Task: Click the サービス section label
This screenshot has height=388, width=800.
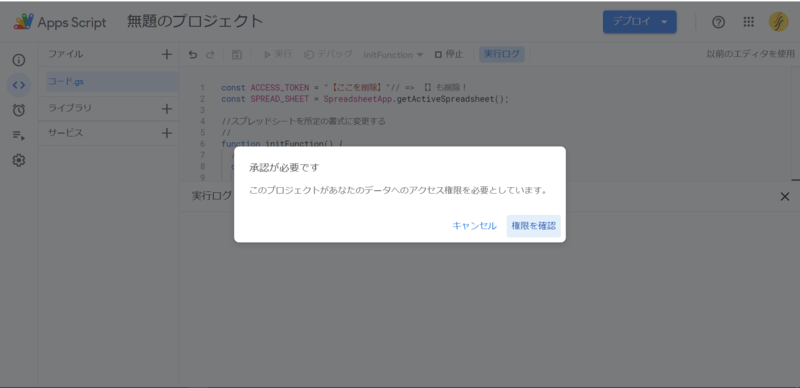Action: pos(65,133)
